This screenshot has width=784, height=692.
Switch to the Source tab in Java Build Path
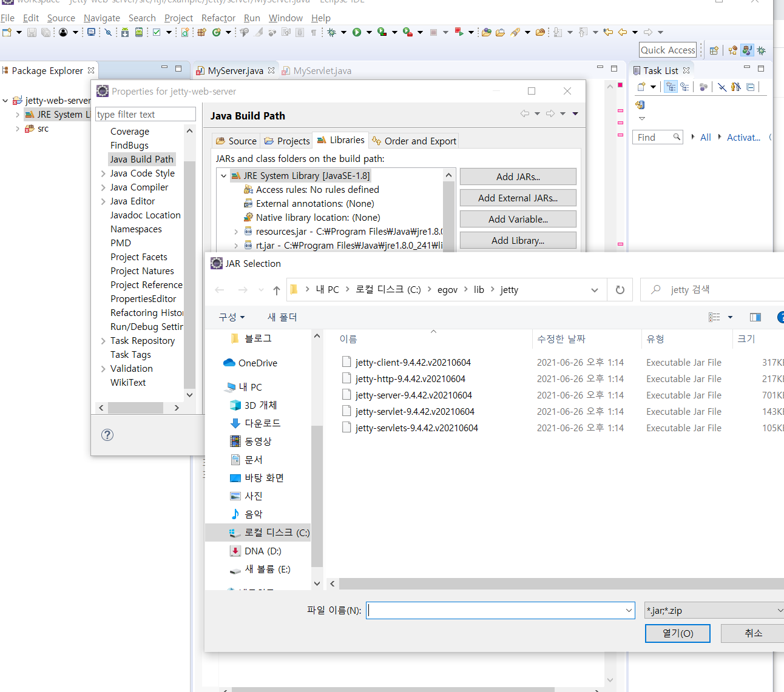point(237,141)
